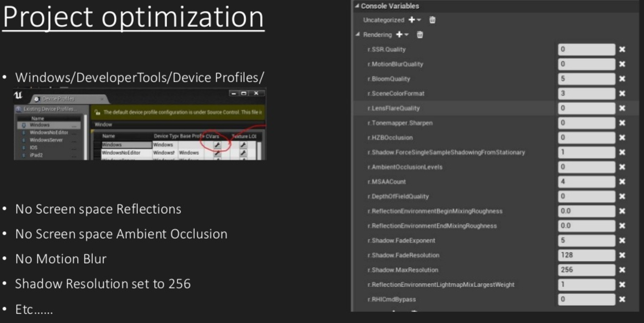Click the Unreal Engine logo in Device Profiles window

click(18, 96)
